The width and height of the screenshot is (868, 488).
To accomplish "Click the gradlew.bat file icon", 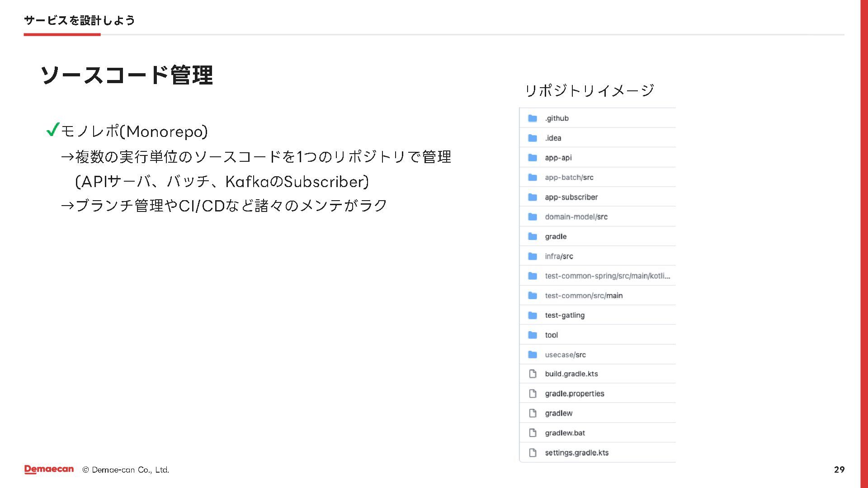I will point(533,433).
